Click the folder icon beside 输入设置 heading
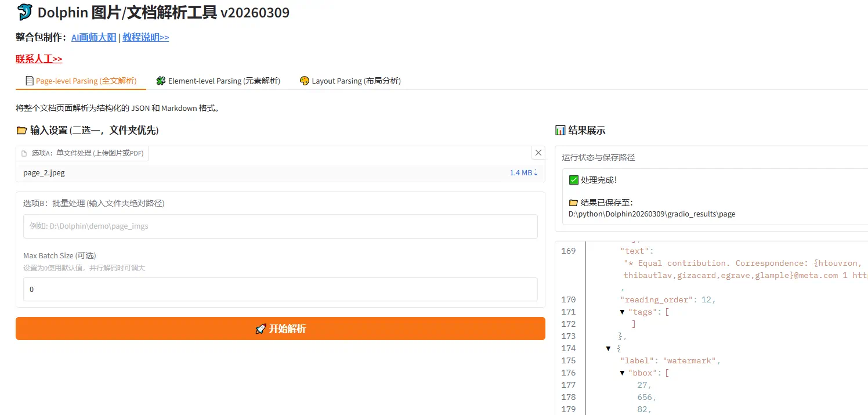 [x=21, y=130]
